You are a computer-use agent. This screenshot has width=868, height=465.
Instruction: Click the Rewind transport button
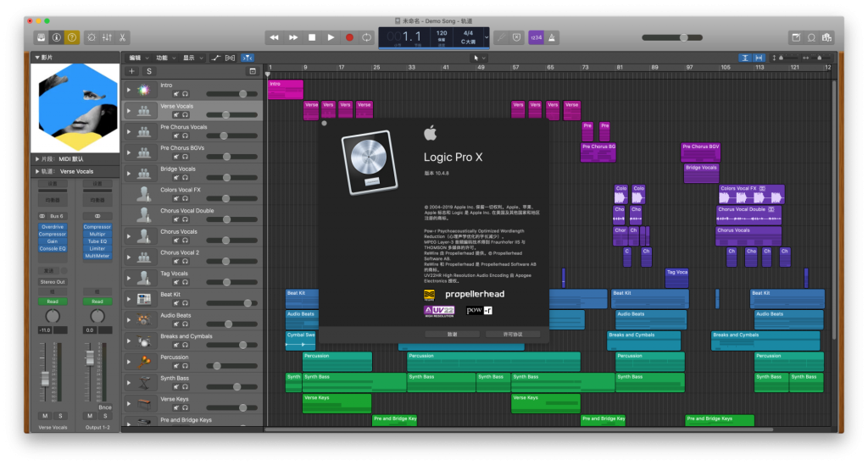click(274, 37)
